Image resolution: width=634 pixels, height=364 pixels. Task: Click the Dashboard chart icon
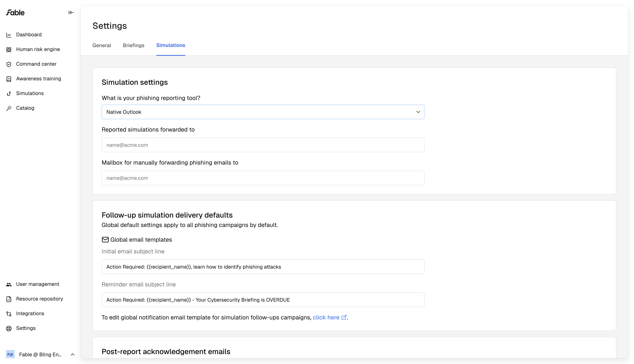tap(9, 35)
